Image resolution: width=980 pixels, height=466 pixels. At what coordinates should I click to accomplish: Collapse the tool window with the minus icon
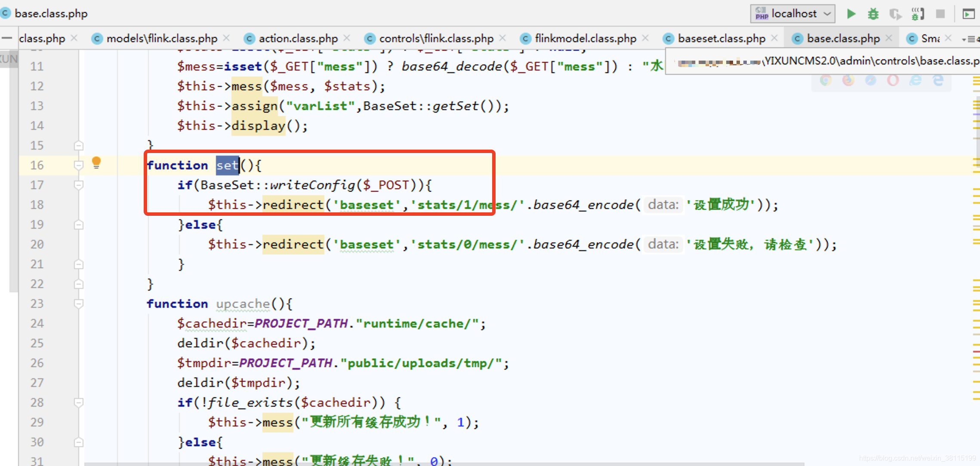[x=6, y=38]
